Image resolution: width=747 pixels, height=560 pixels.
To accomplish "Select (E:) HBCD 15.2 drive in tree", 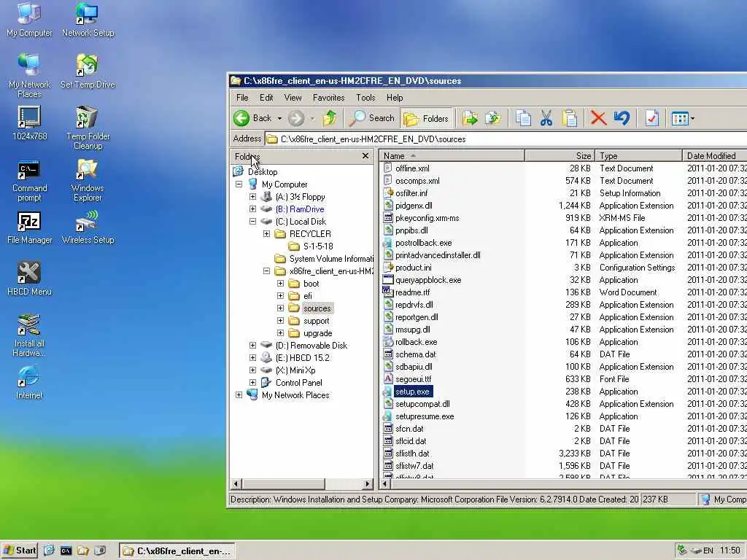I will pos(302,357).
